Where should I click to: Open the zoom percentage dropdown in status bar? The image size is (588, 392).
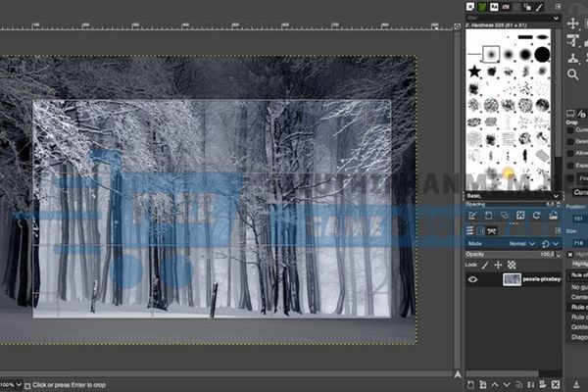click(20, 384)
